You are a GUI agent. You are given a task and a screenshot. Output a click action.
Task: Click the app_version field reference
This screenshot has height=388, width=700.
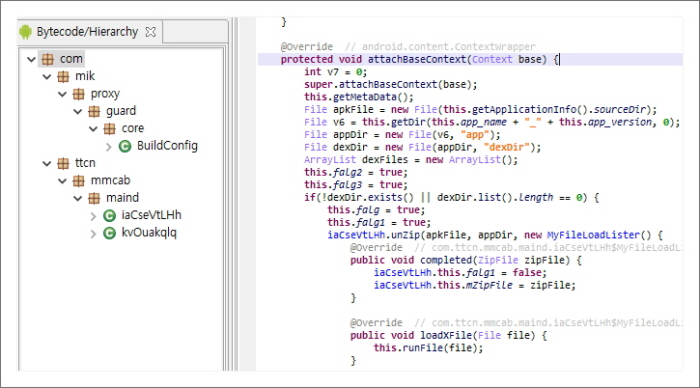click(620, 122)
